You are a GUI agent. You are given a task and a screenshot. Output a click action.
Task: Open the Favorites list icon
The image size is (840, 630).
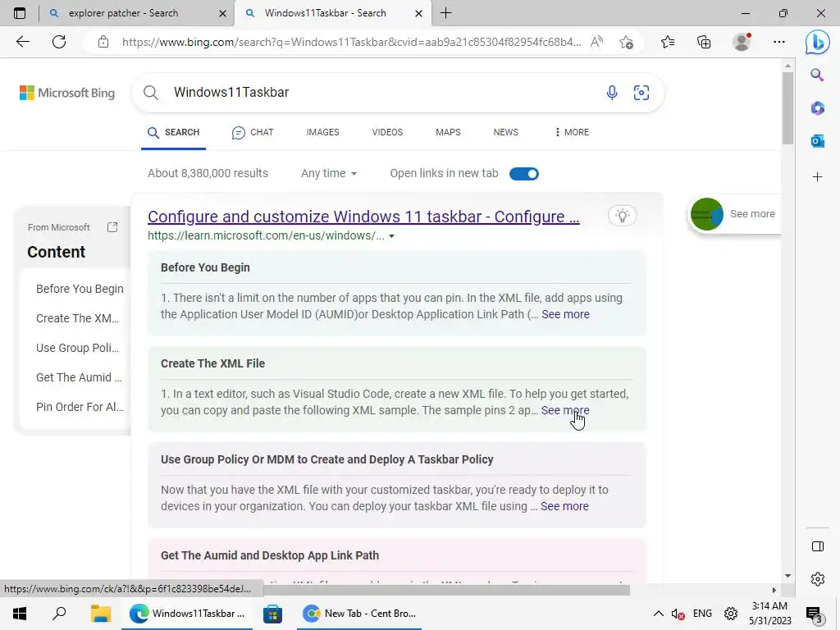tap(668, 42)
